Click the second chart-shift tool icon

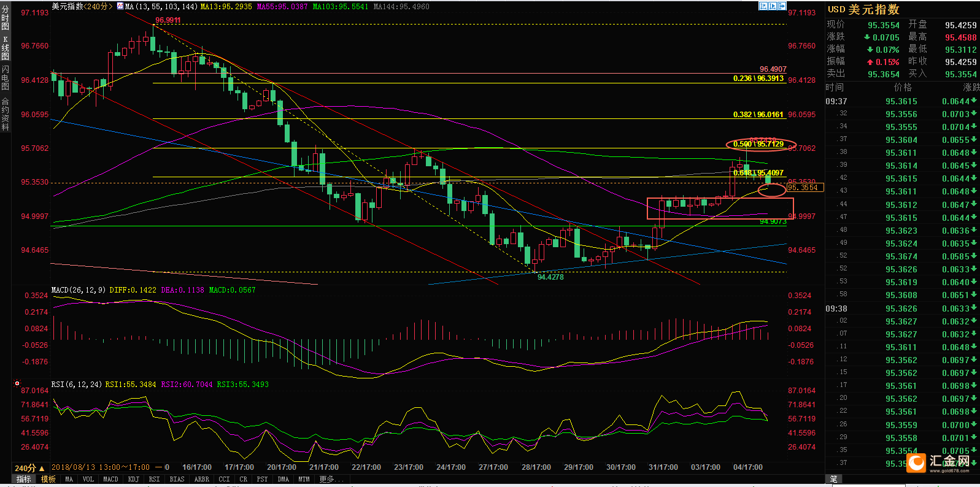pyautogui.click(x=773, y=6)
